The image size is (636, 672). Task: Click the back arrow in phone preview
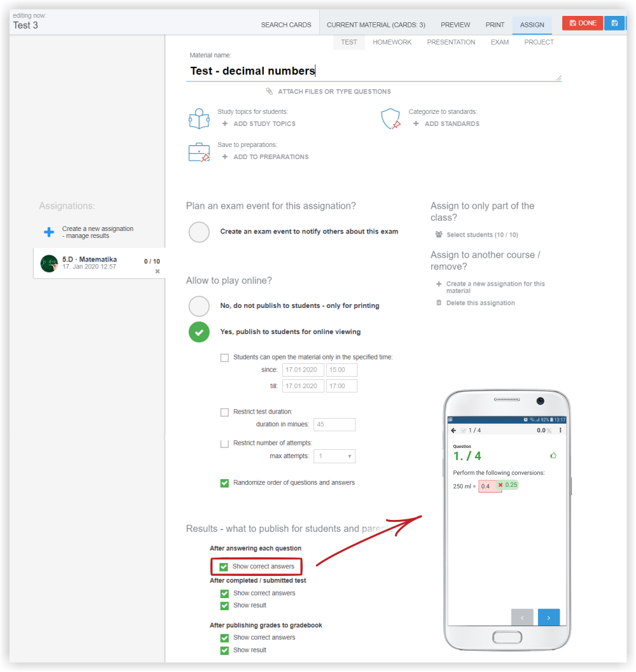[x=453, y=430]
